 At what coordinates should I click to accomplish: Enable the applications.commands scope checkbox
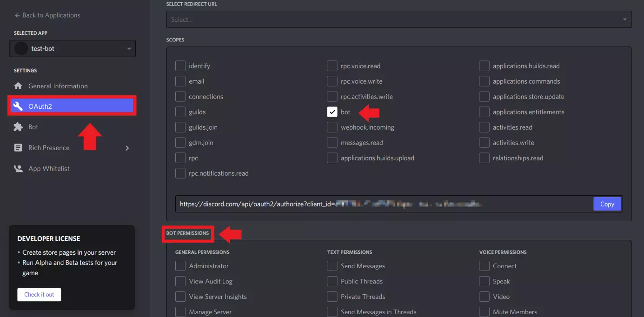coord(485,81)
